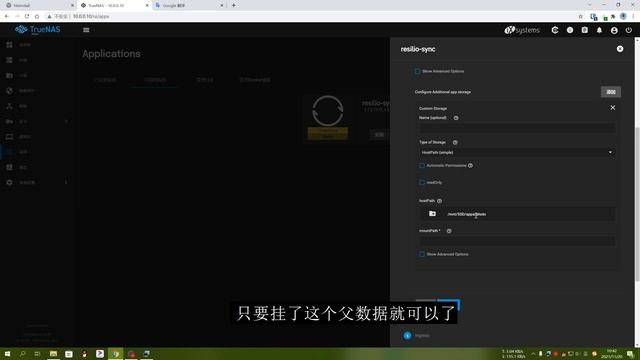Enable the readOnly checkbox

(422, 182)
